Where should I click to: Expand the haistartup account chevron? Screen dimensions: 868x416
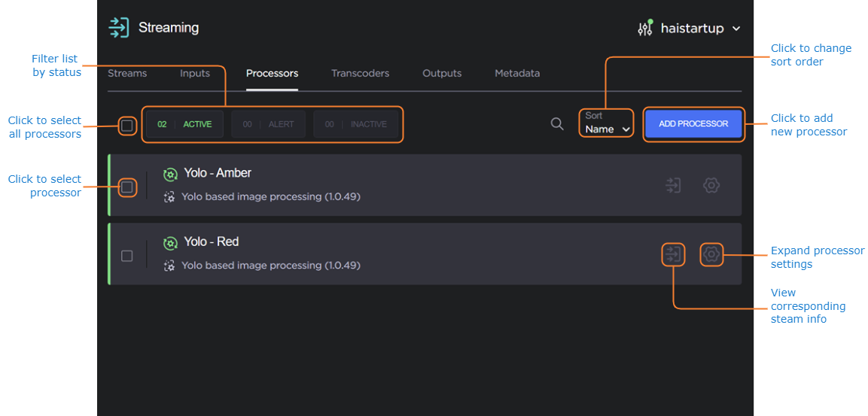pyautogui.click(x=736, y=29)
